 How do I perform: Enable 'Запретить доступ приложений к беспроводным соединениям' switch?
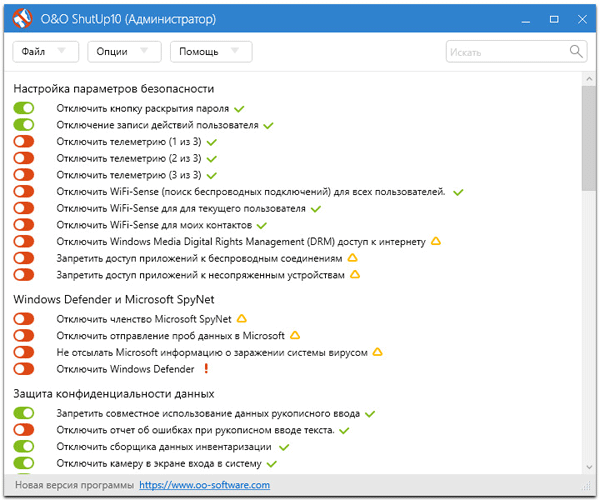(24, 258)
